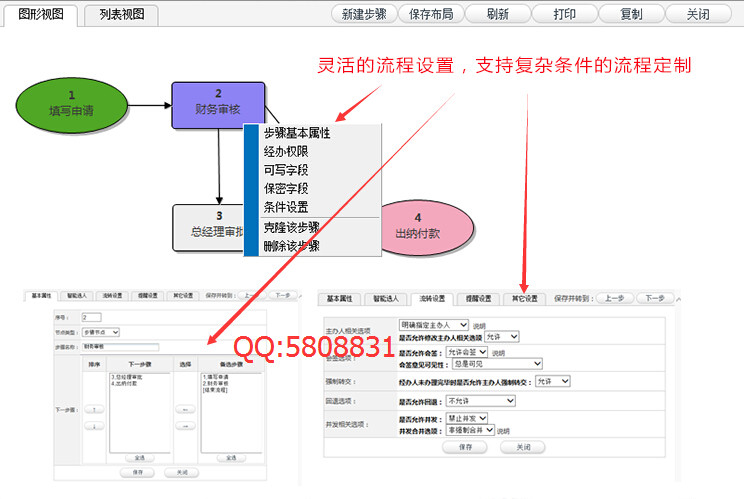
Task: Open 智能选人 tab in basic-properties panel
Action: [x=77, y=296]
